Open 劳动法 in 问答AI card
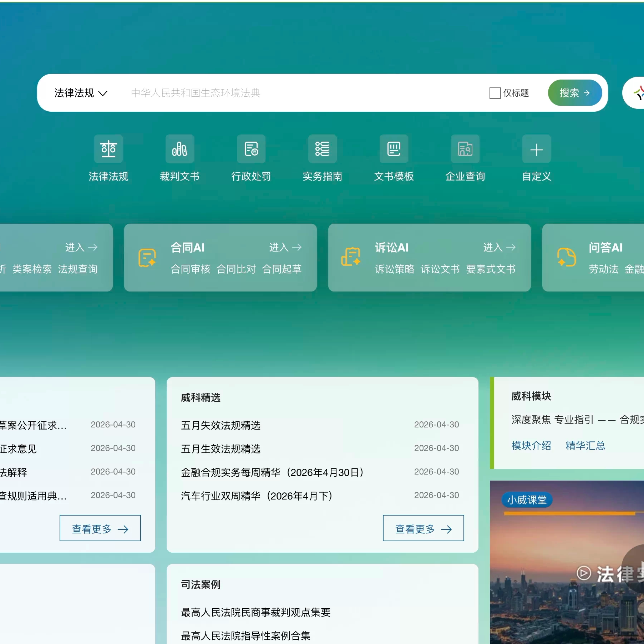The width and height of the screenshot is (644, 644). pos(604,269)
